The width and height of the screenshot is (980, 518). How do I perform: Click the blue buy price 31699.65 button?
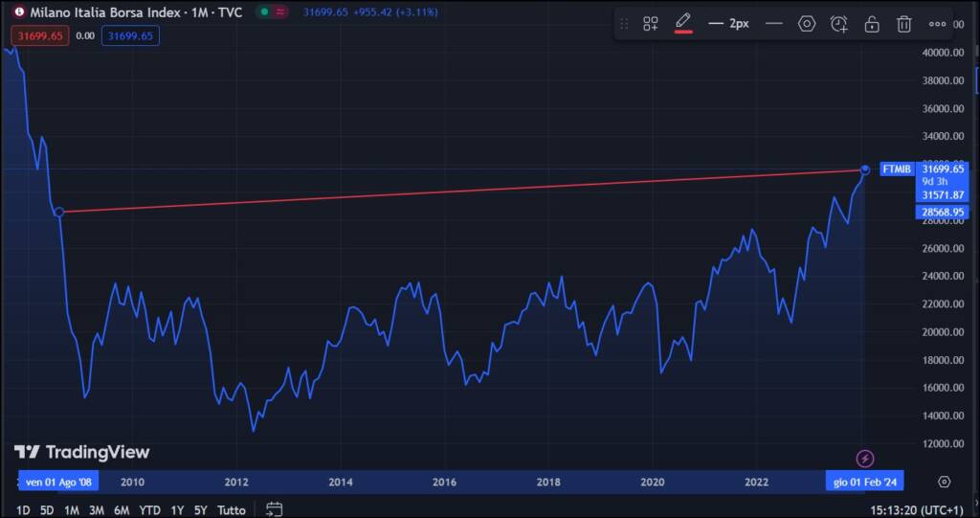pos(130,35)
